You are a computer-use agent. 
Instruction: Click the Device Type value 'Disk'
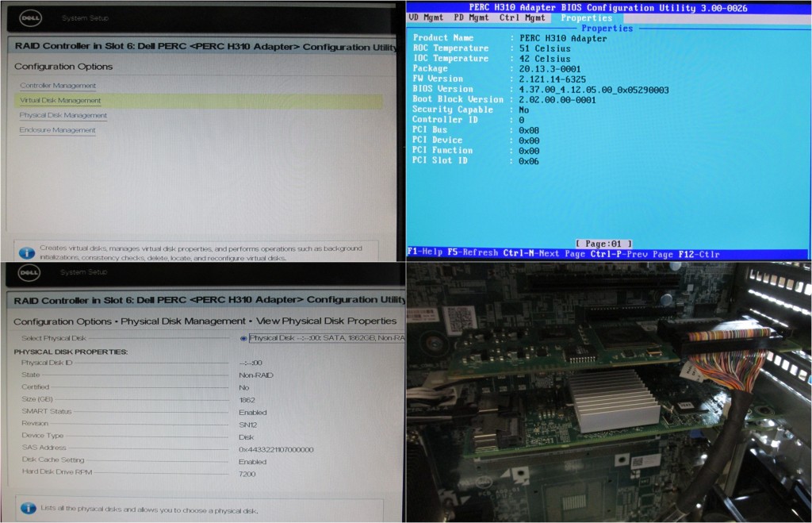246,437
